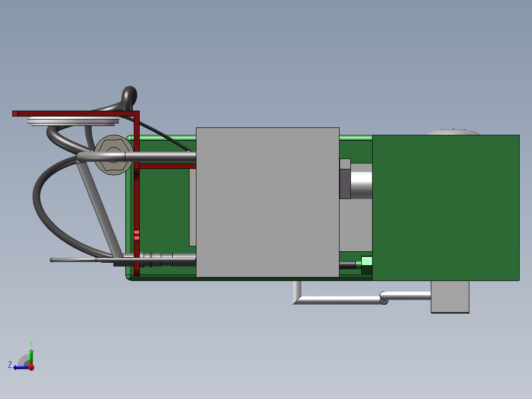Select the light green nut near the gray box
Screen dimensions: 532x399
tap(367, 265)
